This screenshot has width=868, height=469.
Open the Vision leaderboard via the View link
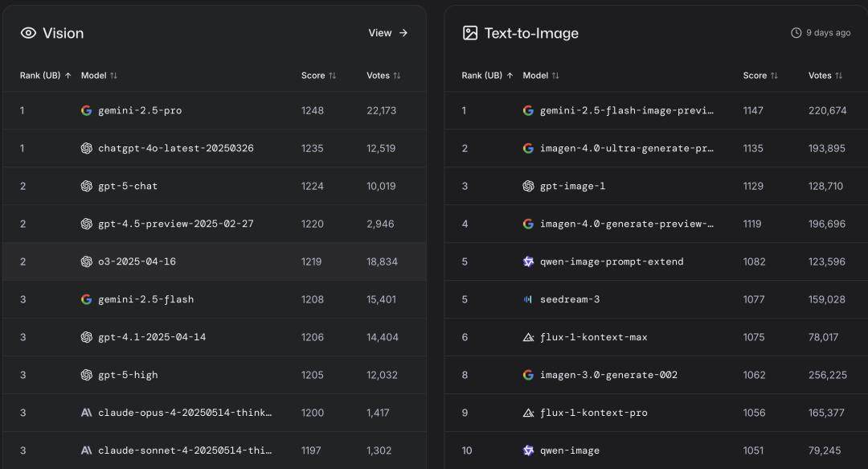coord(388,33)
